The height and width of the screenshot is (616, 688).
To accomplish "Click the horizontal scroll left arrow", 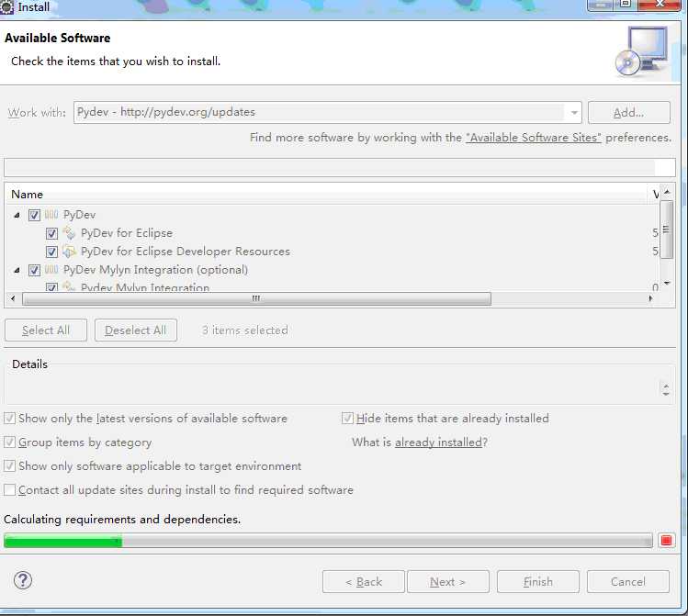I will coord(13,298).
